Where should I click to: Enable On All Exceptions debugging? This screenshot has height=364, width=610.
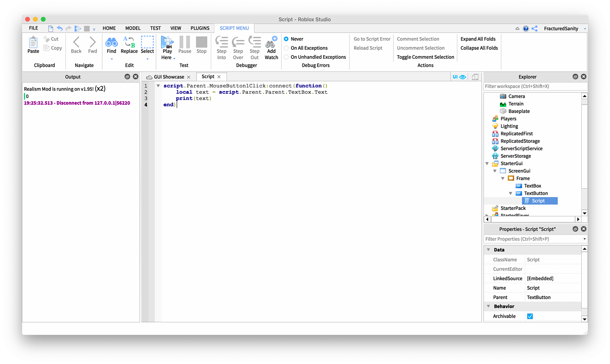286,48
